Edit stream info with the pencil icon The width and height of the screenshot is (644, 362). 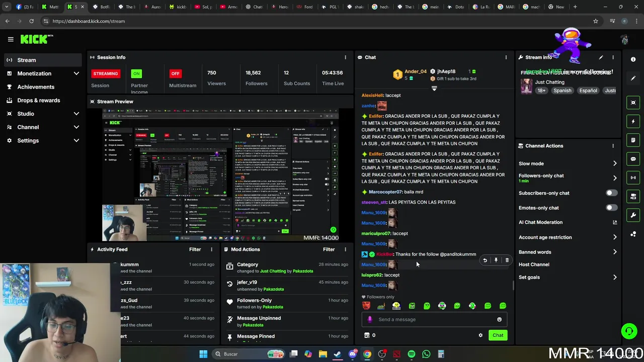(601, 57)
